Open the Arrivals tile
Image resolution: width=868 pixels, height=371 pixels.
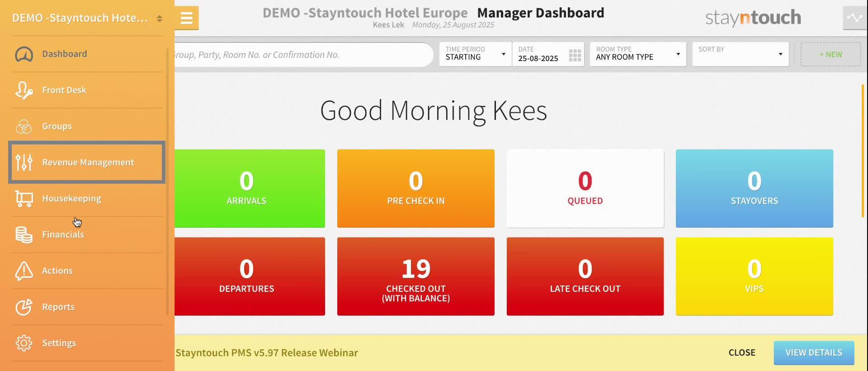(250, 188)
